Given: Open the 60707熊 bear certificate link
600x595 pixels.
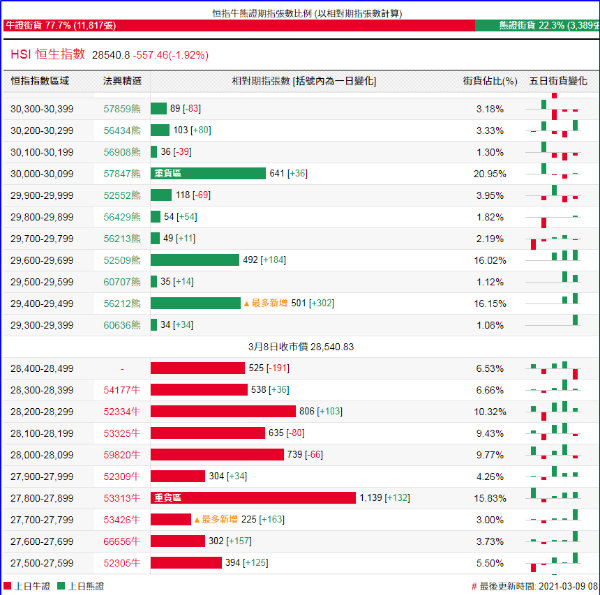Looking at the screenshot, I should pos(122,282).
